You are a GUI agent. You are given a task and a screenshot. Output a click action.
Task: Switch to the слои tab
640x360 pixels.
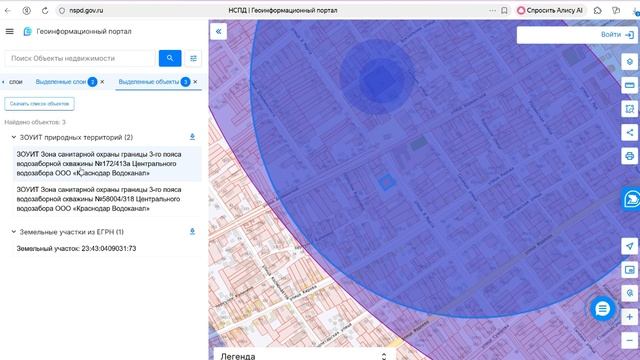[16, 82]
